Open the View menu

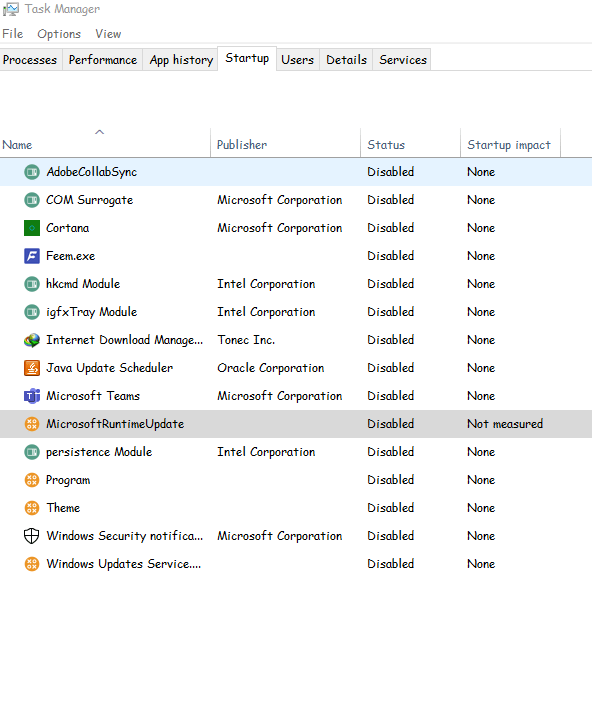coord(108,34)
